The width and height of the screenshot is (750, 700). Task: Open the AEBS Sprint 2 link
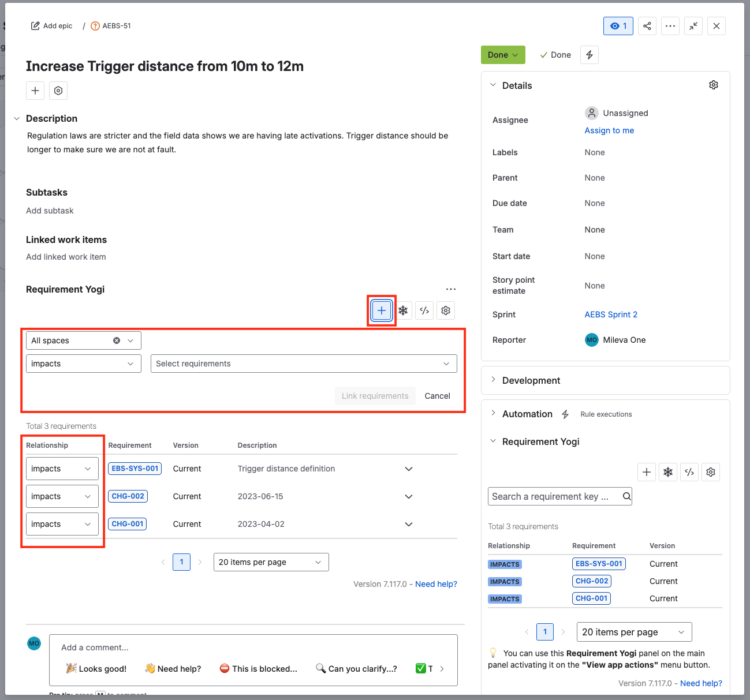click(x=611, y=315)
